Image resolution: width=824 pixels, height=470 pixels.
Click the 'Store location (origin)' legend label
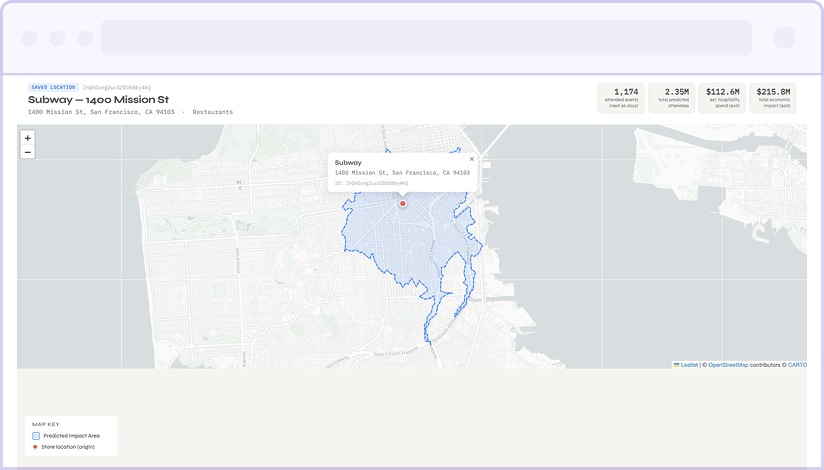click(68, 447)
